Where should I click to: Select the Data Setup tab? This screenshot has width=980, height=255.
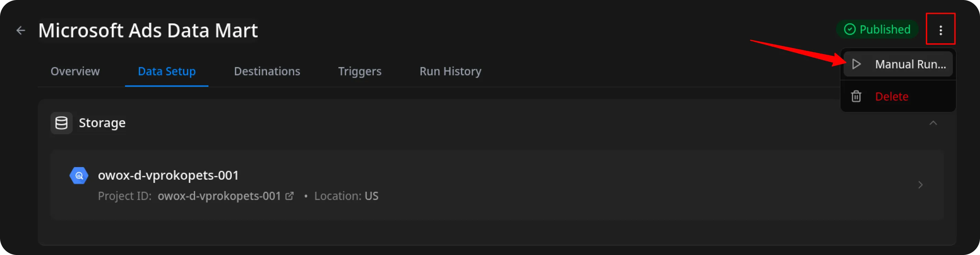pyautogui.click(x=167, y=71)
